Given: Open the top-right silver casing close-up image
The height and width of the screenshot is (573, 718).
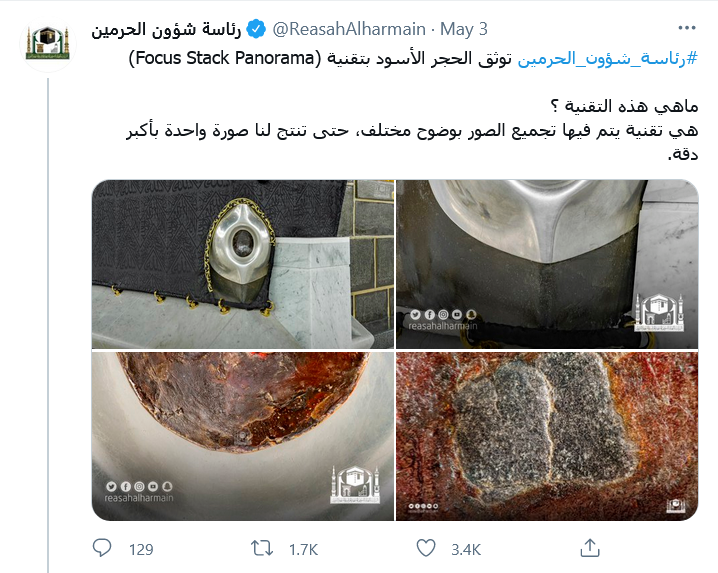Looking at the screenshot, I should coord(547,264).
